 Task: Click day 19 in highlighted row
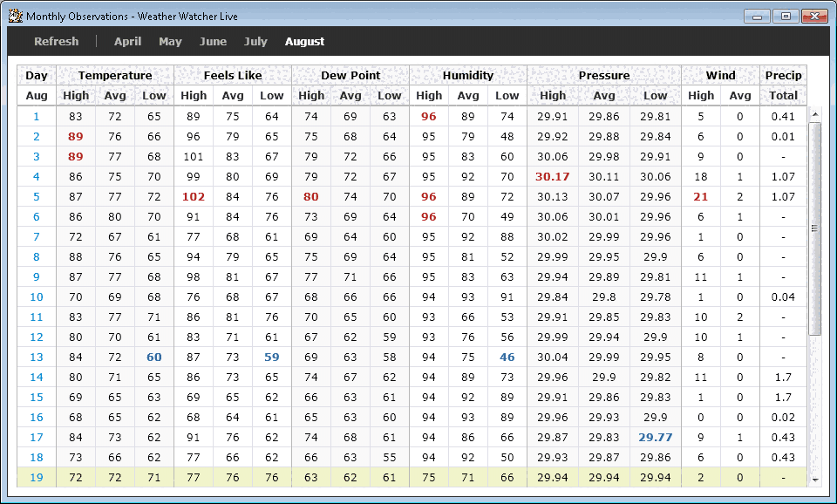point(37,477)
